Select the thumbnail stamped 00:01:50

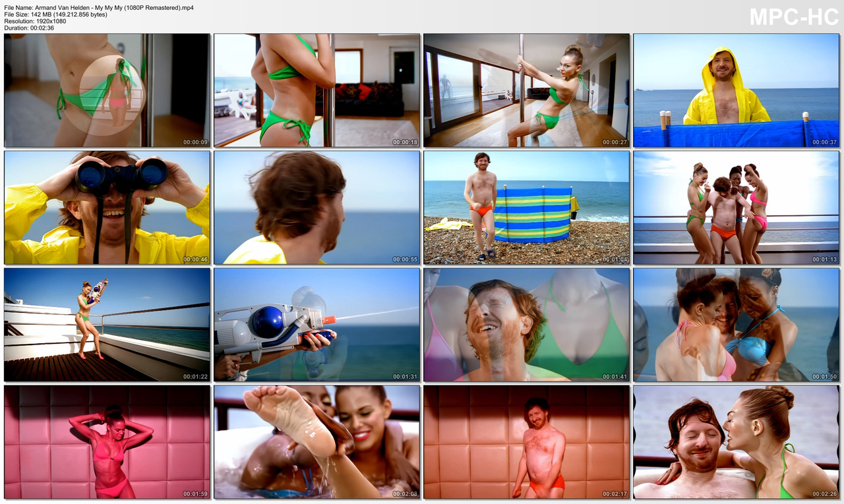click(x=736, y=325)
